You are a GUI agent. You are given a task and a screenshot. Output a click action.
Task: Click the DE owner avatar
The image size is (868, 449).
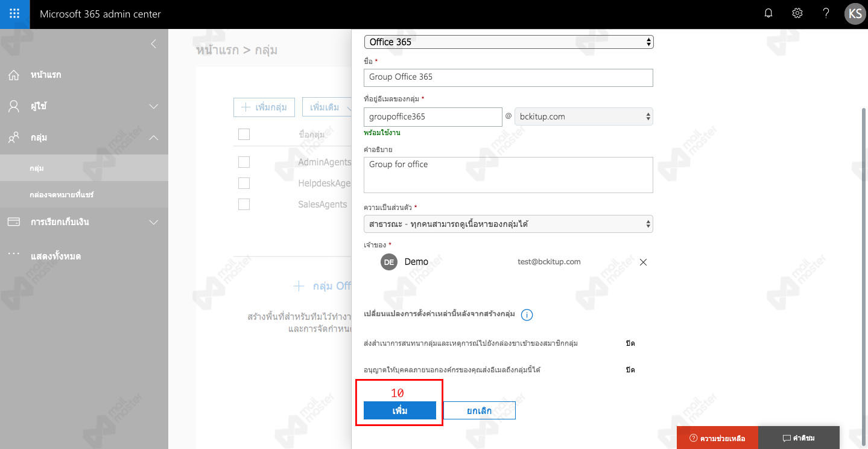[389, 262]
